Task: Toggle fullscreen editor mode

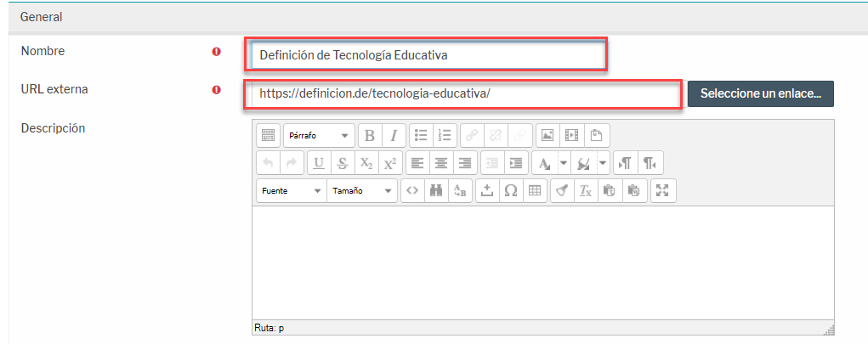Action: [x=663, y=191]
